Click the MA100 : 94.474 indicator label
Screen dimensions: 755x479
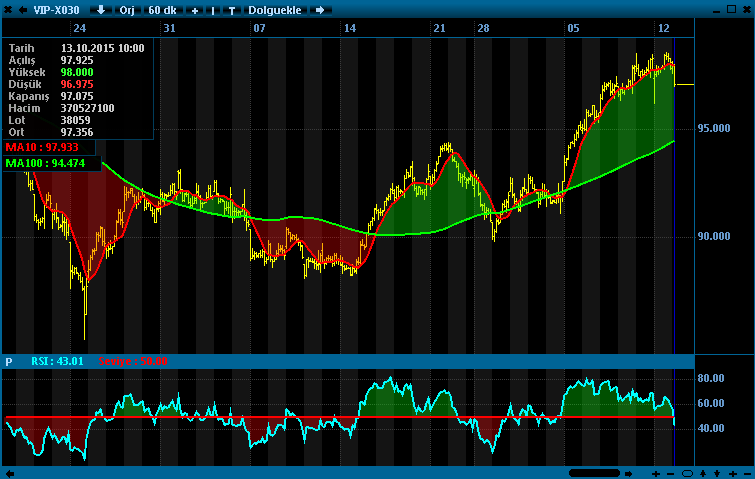pos(45,163)
